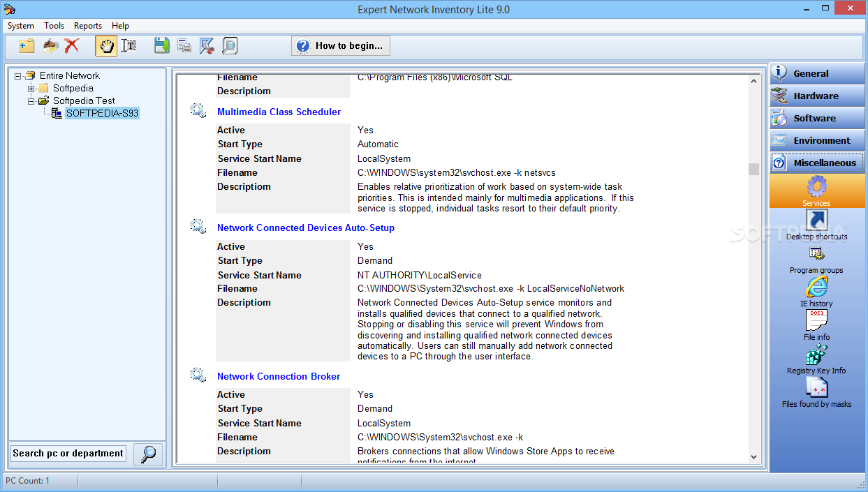Click the scissors report settings icon

tap(207, 46)
